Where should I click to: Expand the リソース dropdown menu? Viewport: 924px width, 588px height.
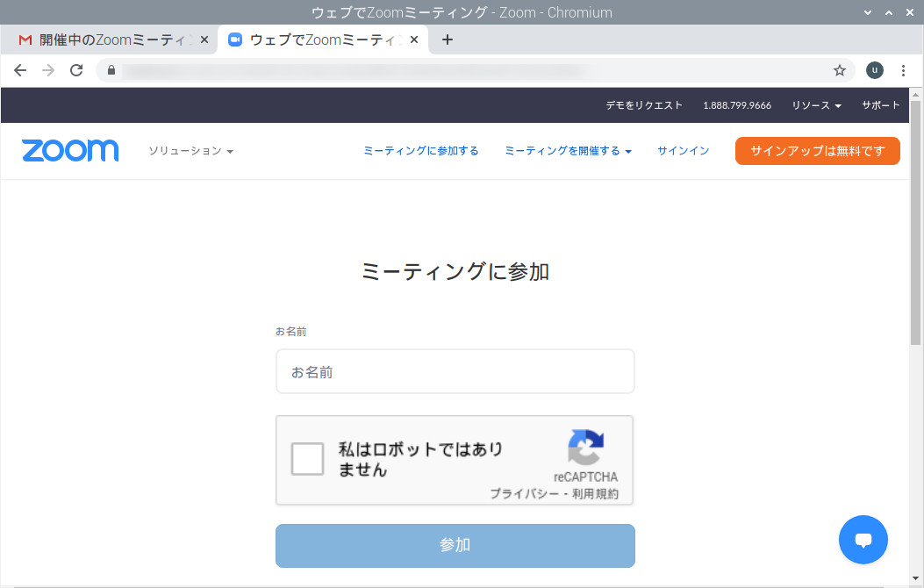pyautogui.click(x=816, y=105)
